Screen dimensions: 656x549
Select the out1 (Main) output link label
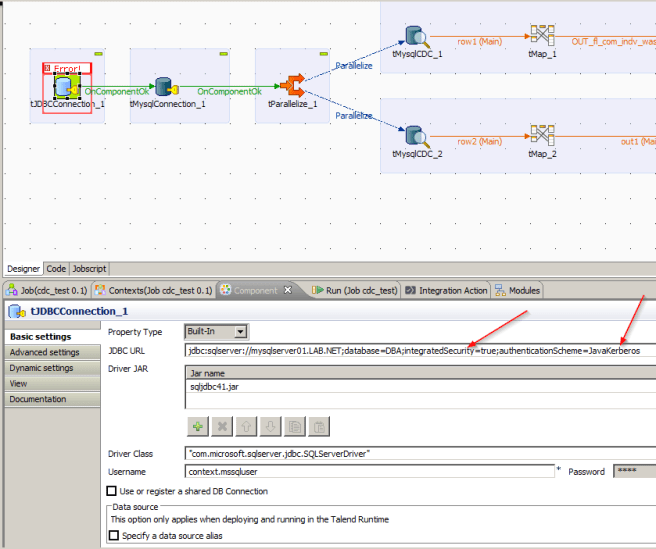click(638, 141)
